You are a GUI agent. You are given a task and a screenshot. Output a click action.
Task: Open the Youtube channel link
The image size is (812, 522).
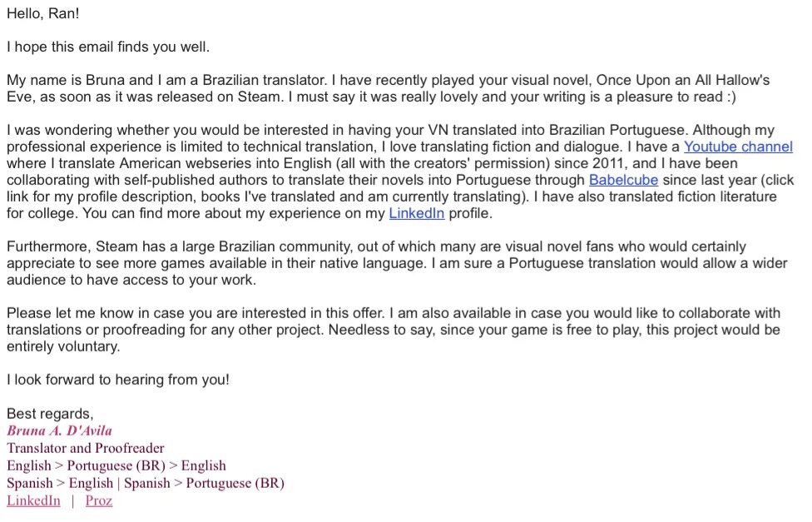click(x=738, y=147)
